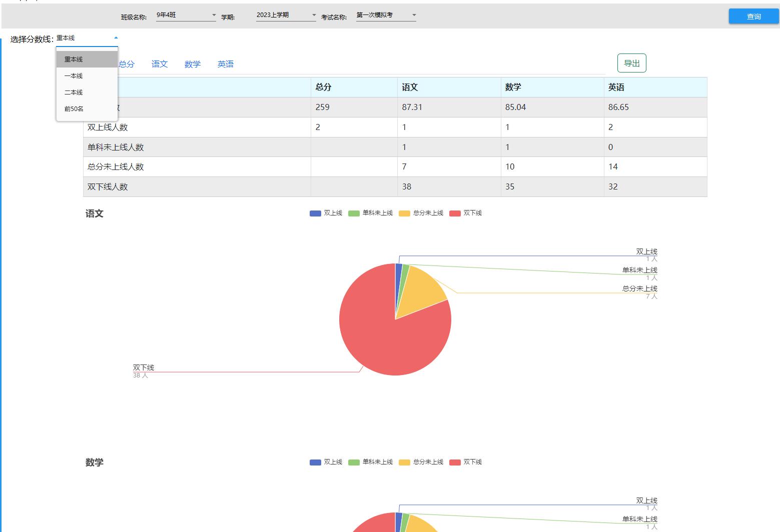Screen dimensions: 780x532
Task: Click the 259 total score cell
Action: coord(354,107)
